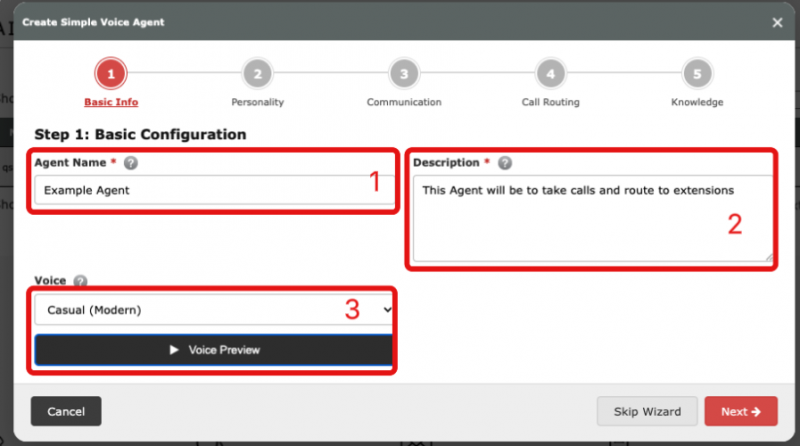Click the Basic Info step label

(x=111, y=102)
